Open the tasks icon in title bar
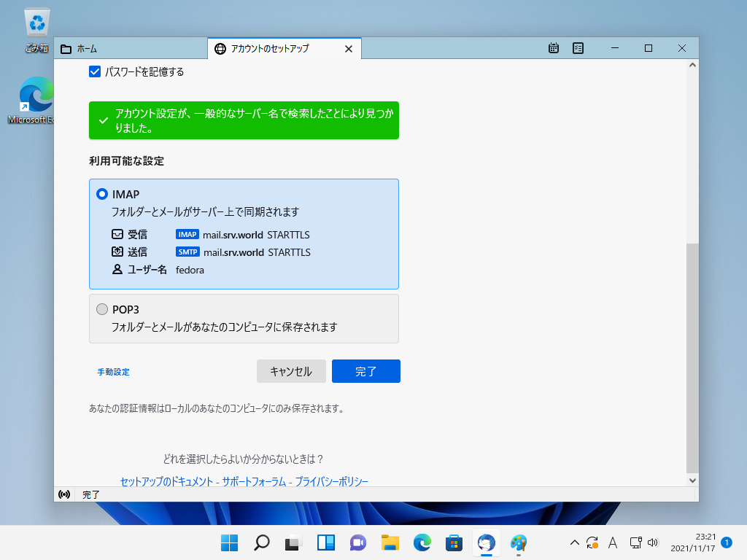 [578, 48]
